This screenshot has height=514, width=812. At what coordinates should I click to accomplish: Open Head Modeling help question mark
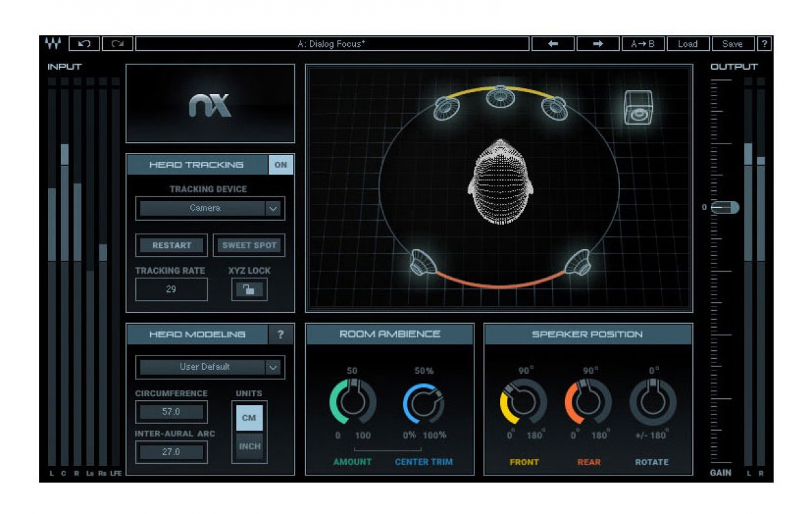[x=281, y=335]
